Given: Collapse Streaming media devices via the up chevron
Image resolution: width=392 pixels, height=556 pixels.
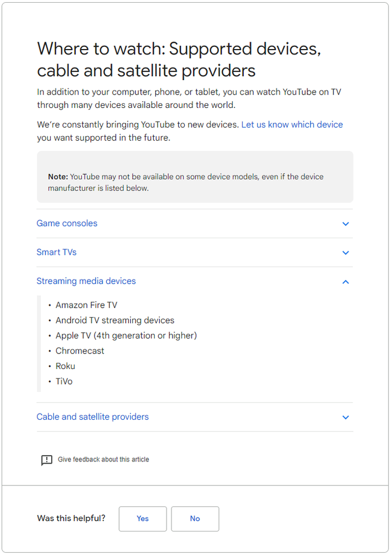Looking at the screenshot, I should pos(345,282).
